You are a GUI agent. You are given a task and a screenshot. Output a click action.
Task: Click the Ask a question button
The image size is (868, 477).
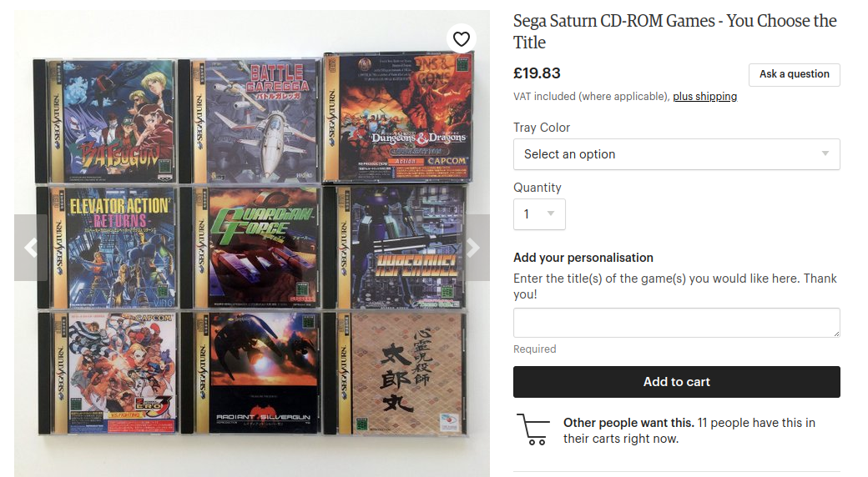coord(794,74)
